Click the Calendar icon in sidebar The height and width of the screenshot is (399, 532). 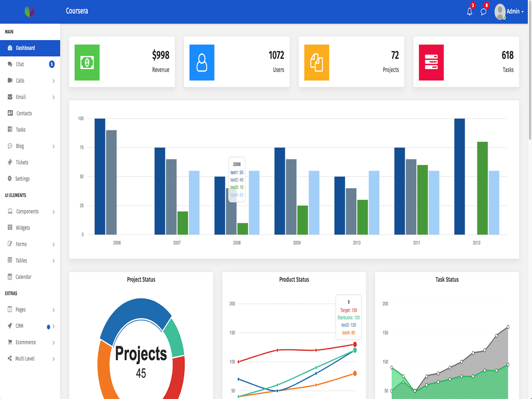(x=10, y=276)
